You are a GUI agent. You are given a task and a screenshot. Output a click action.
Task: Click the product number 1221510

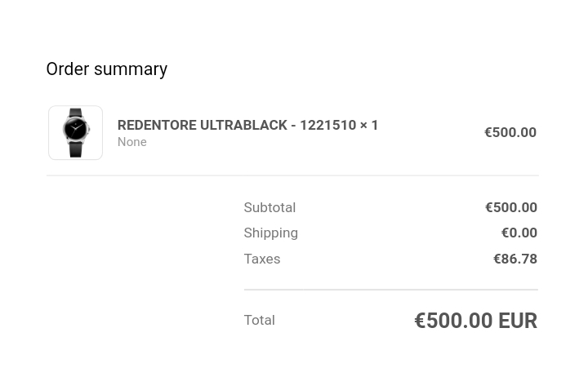(x=328, y=125)
